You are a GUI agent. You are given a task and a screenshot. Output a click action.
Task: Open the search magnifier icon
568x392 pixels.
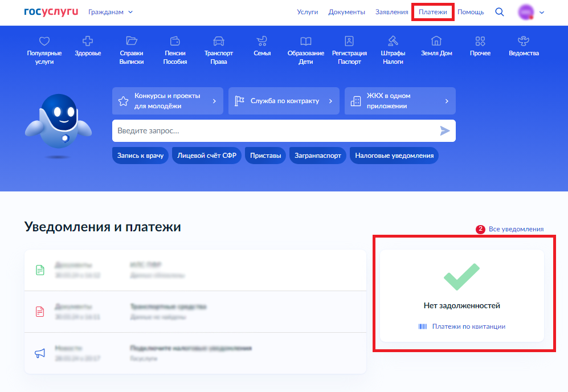[500, 12]
